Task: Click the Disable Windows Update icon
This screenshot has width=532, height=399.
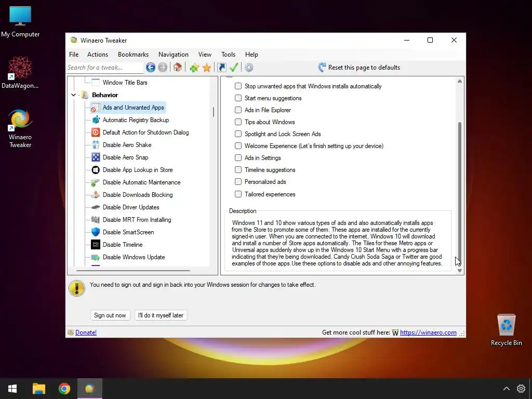Action: (x=96, y=257)
